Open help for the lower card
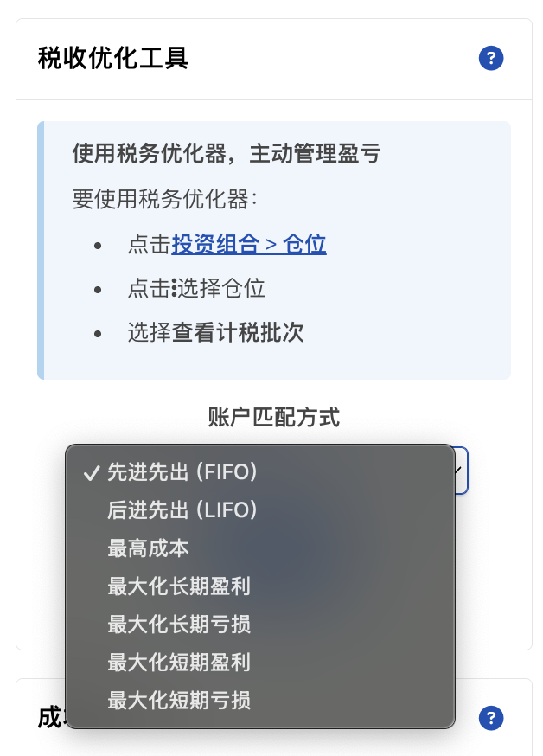 [x=491, y=718]
